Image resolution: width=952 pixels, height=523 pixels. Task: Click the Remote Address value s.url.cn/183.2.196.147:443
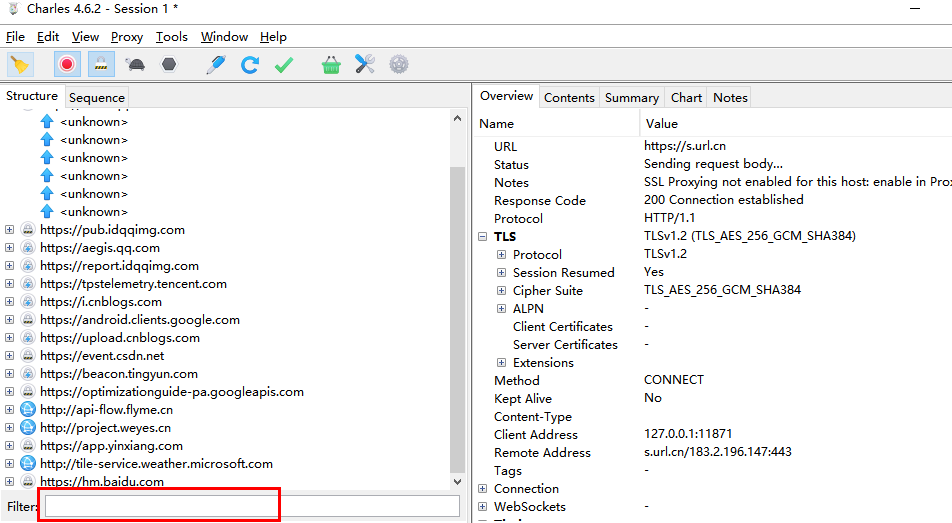(718, 452)
